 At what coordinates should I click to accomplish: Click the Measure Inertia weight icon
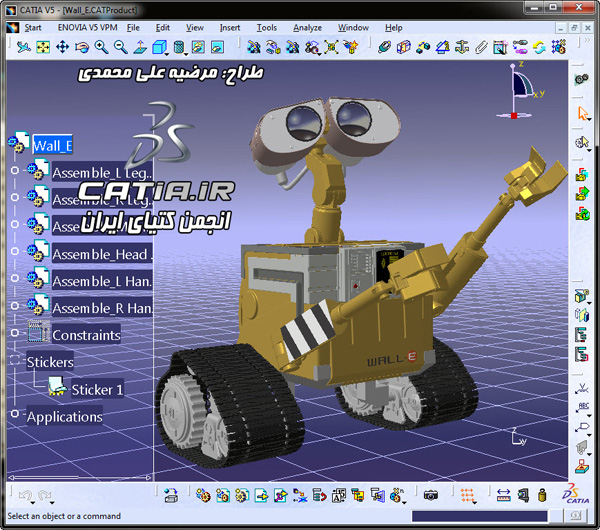coord(542,496)
